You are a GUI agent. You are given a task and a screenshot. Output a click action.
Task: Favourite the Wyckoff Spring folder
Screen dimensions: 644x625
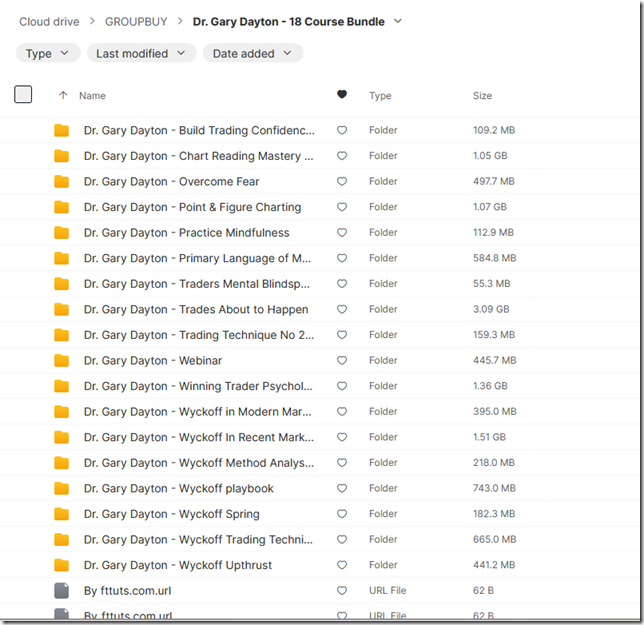342,514
